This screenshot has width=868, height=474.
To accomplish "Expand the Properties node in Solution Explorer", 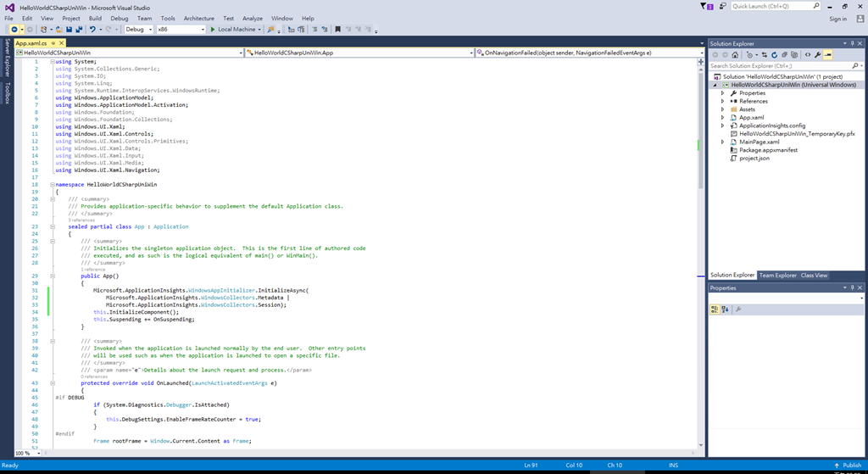I will click(722, 93).
